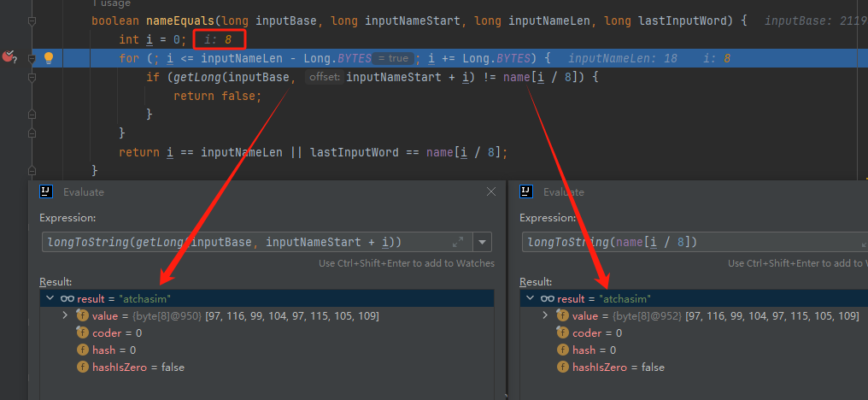The height and width of the screenshot is (400, 868).
Task: Click the right Evaluate dialog title
Action: point(564,191)
